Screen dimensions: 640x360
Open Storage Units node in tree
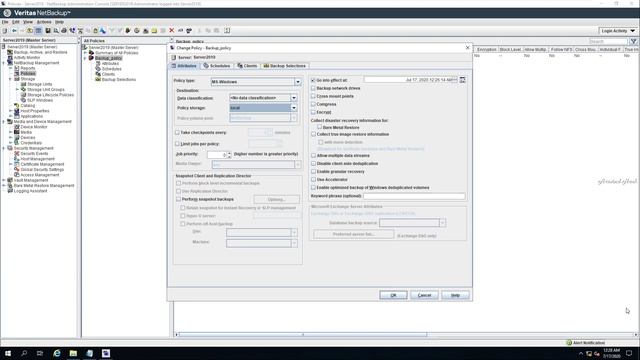(x=40, y=84)
